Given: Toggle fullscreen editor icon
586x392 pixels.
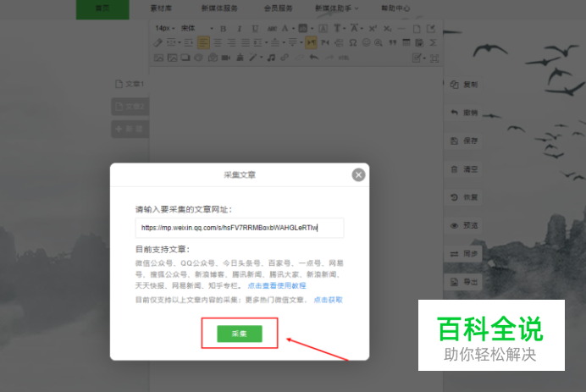Looking at the screenshot, I should click(x=434, y=58).
